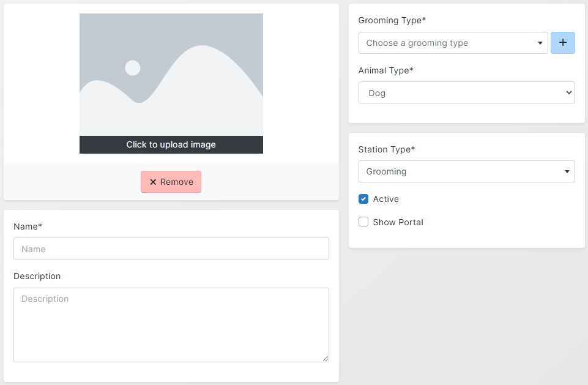
Task: Uncheck the Active checkbox
Action: pos(363,199)
